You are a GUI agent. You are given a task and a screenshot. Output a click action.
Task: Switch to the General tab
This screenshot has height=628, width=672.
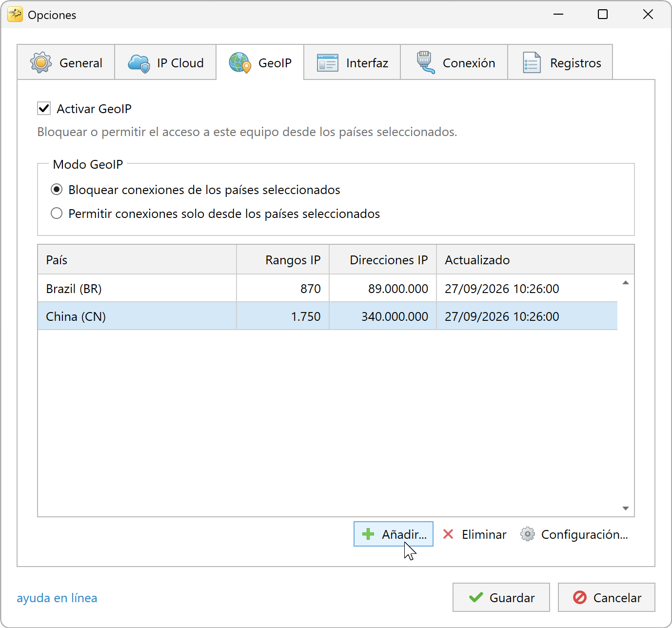(x=66, y=62)
